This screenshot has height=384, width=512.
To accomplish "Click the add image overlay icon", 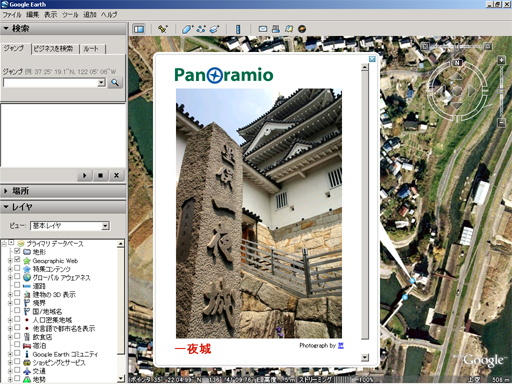I will pos(214,29).
